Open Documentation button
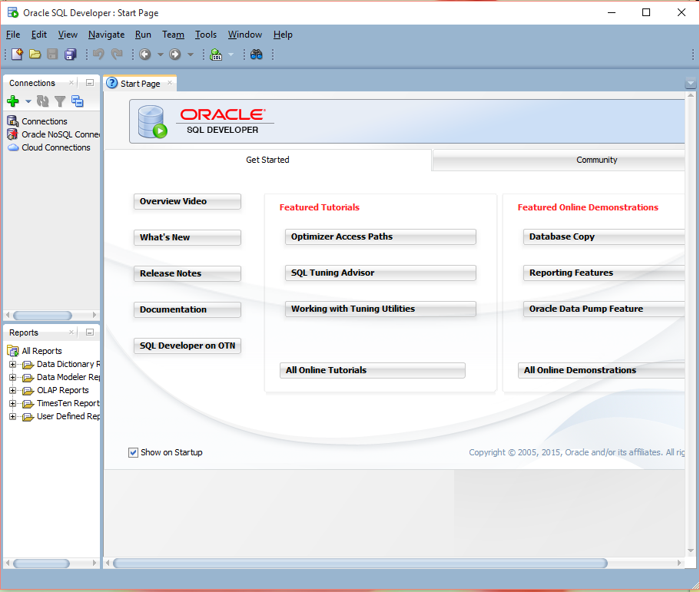The width and height of the screenshot is (700, 592). pos(187,309)
